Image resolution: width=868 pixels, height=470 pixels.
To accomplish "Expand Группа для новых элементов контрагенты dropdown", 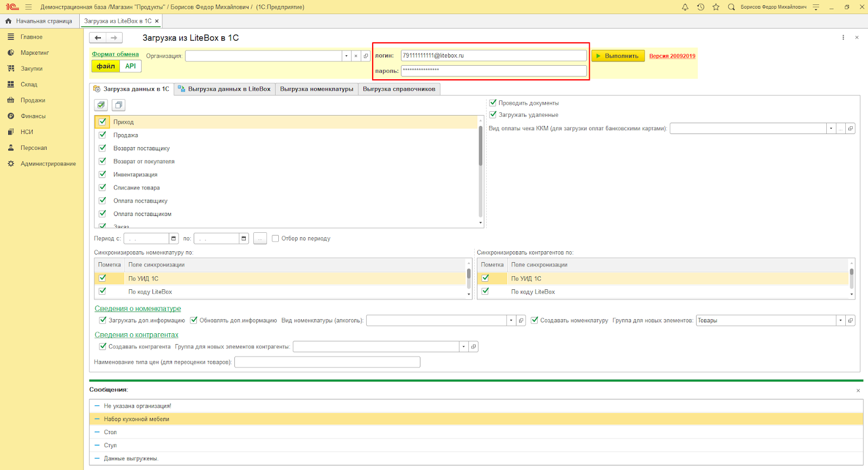I will pyautogui.click(x=463, y=347).
